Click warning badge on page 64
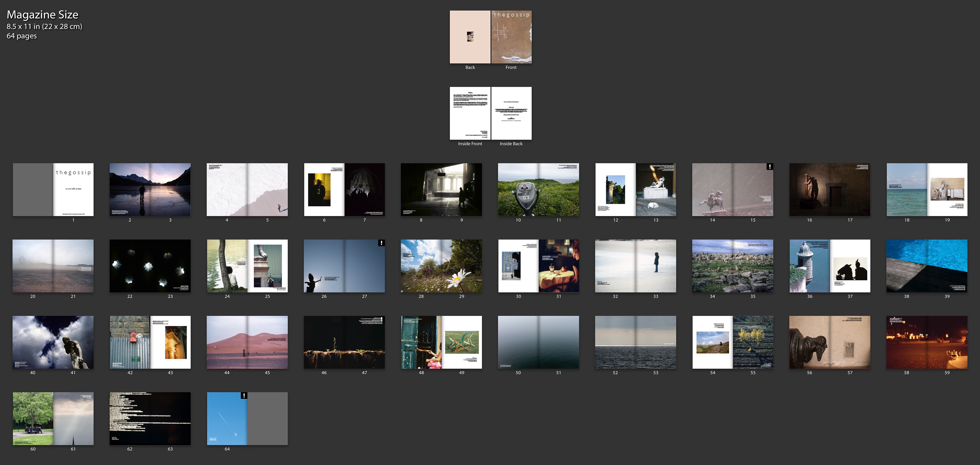The width and height of the screenshot is (980, 465). pos(244,395)
